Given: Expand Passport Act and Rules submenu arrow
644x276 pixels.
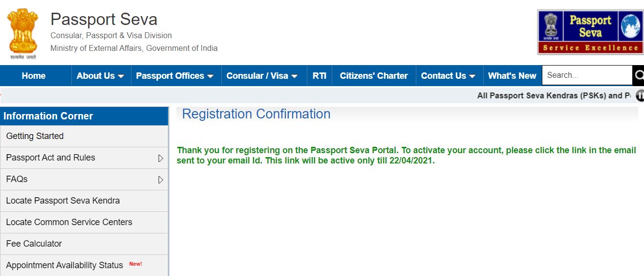Looking at the screenshot, I should click(160, 158).
